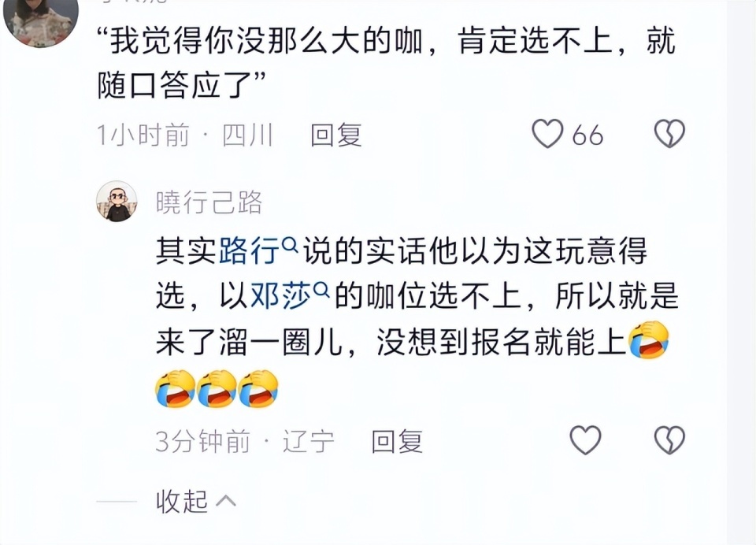Open the username 曉行己路
This screenshot has width=756, height=545.
pyautogui.click(x=209, y=202)
